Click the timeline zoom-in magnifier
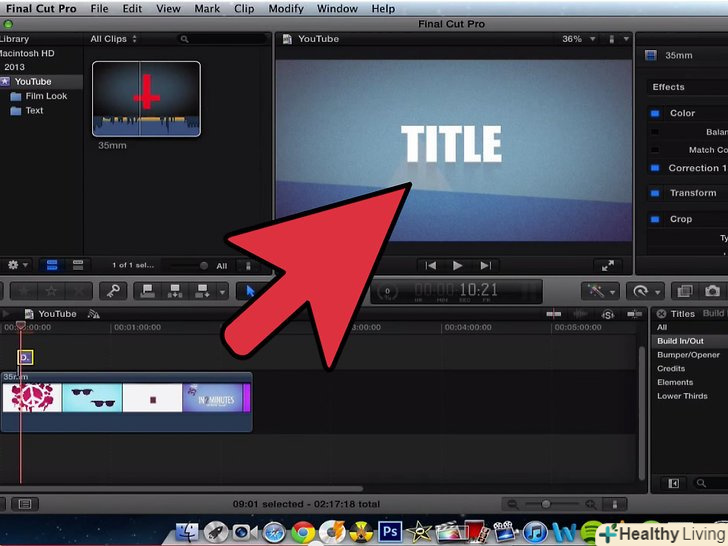728x546 pixels. point(591,504)
